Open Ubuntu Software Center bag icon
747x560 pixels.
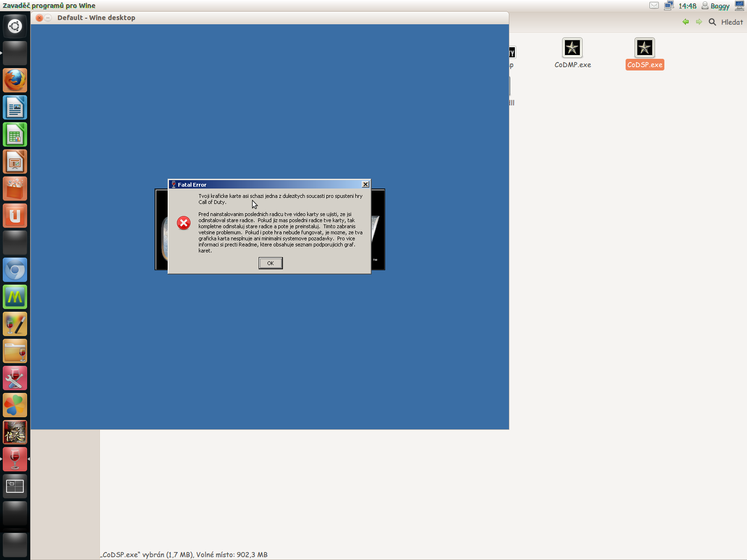15,189
